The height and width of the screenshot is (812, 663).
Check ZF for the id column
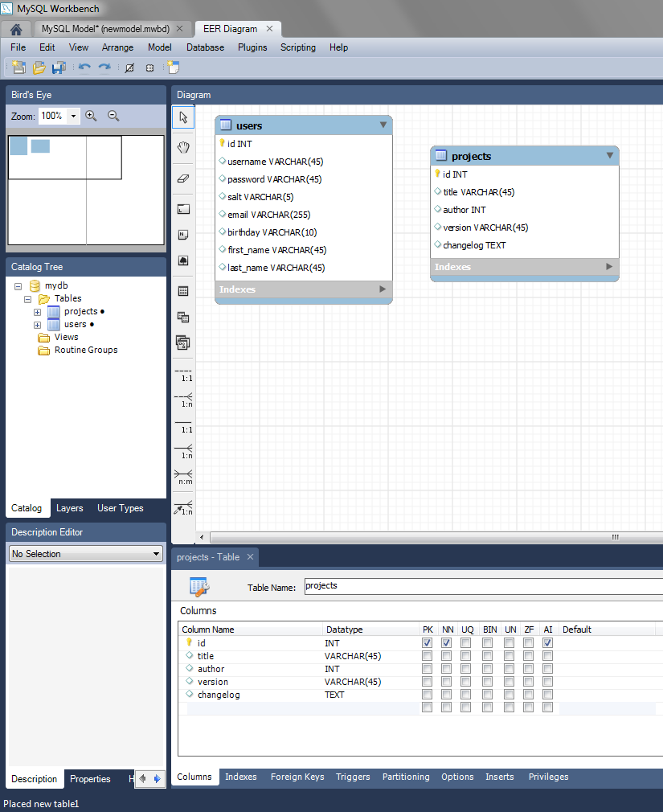click(529, 642)
